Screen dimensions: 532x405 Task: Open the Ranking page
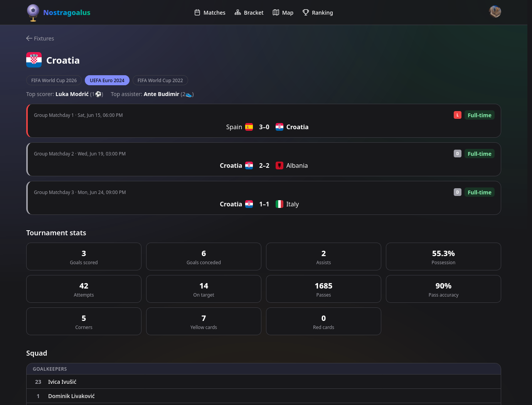(x=318, y=13)
